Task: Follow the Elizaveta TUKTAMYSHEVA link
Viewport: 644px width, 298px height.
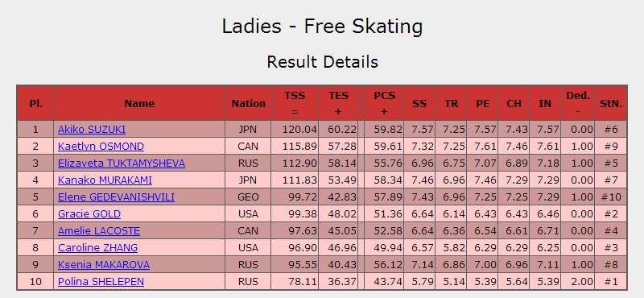Action: pos(122,163)
